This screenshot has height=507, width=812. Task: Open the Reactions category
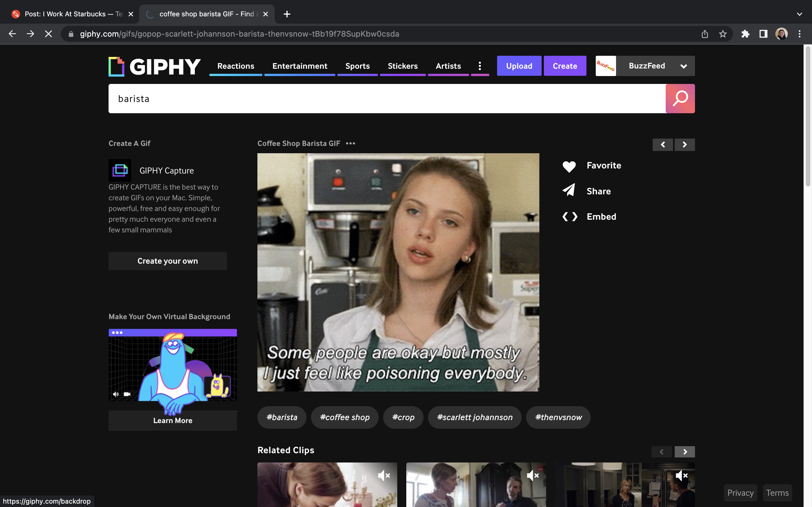point(235,66)
